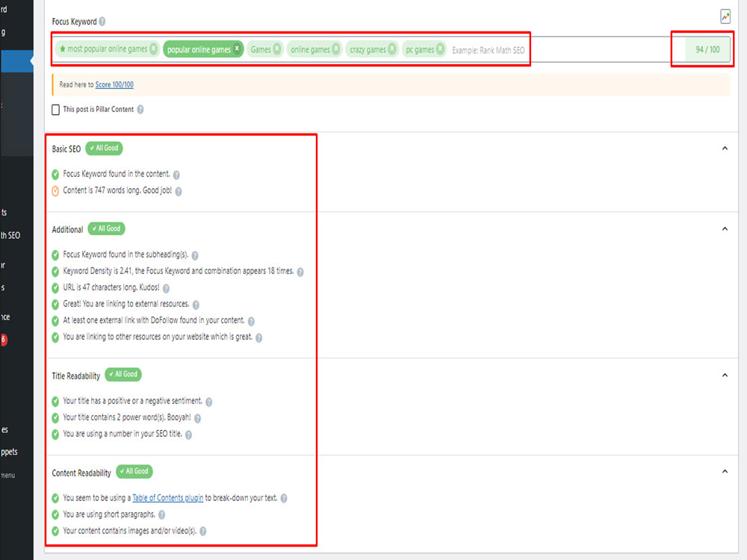Remove the 'pc games' keyword tag
The width and height of the screenshot is (747, 560).
[x=440, y=49]
